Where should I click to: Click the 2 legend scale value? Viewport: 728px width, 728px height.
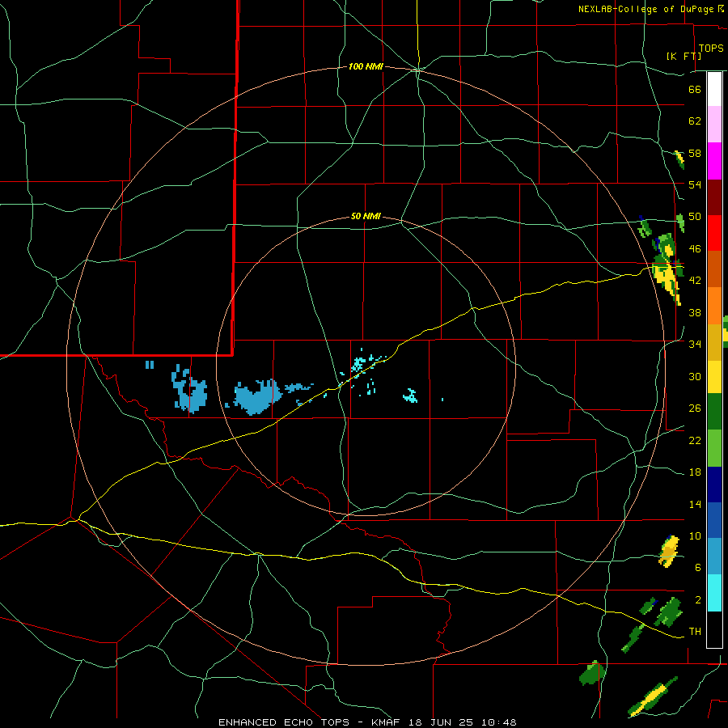pos(698,600)
